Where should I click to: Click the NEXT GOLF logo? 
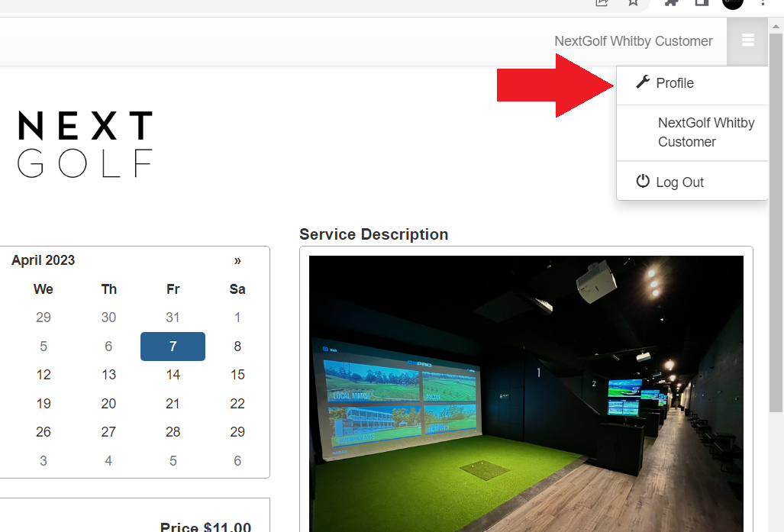click(x=85, y=144)
